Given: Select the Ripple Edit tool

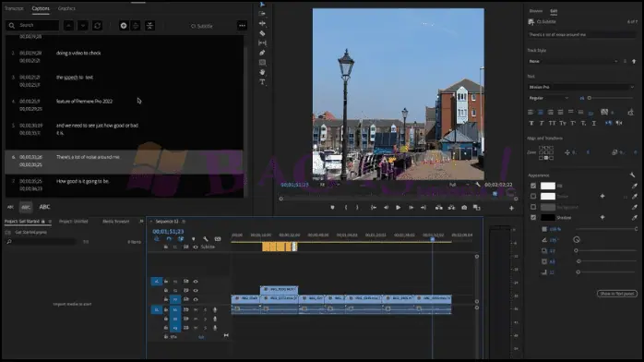Looking at the screenshot, I should click(262, 23).
